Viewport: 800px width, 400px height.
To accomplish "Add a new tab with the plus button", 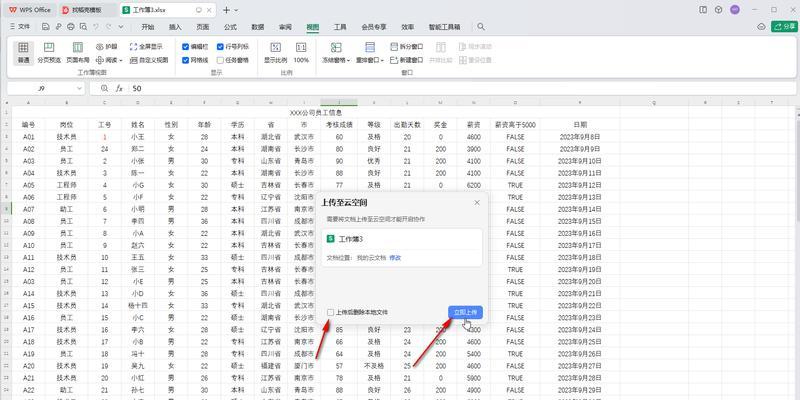I will point(226,10).
